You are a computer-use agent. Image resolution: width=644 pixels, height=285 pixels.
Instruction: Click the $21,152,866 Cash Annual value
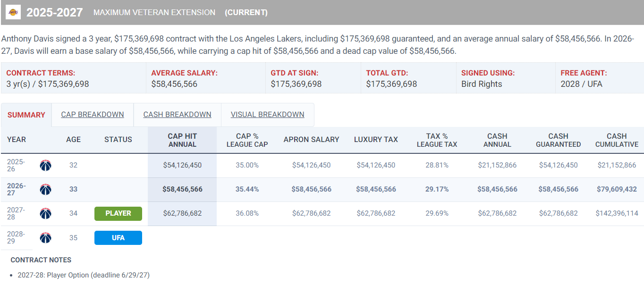(x=497, y=165)
